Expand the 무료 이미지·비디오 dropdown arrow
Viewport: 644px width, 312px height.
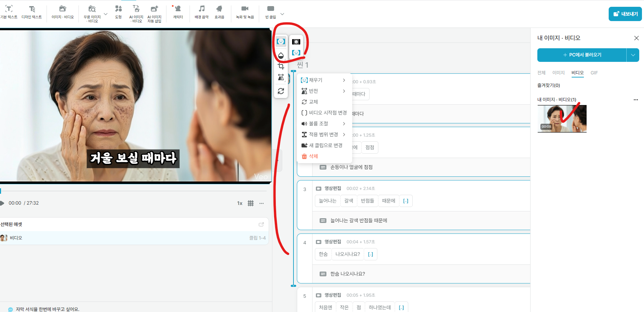tap(105, 13)
